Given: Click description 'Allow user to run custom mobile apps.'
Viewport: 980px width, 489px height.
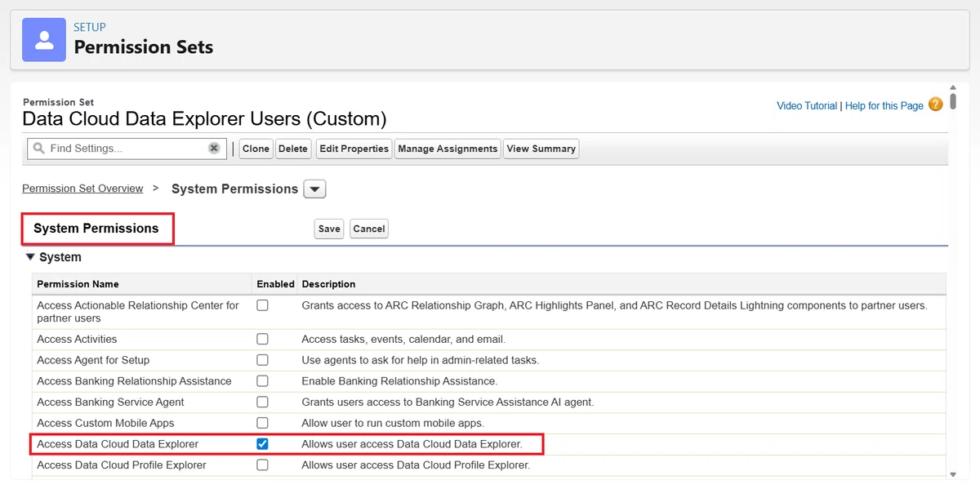Looking at the screenshot, I should (x=393, y=423).
